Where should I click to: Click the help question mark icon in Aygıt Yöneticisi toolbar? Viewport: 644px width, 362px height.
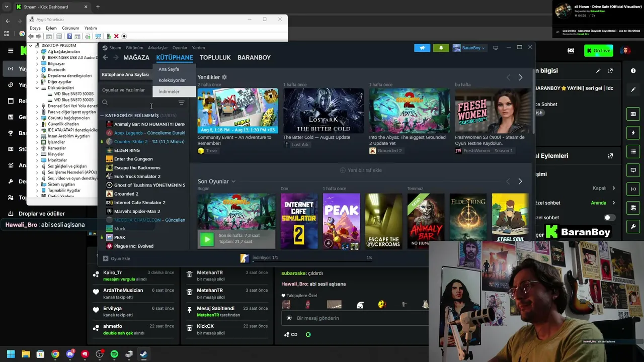69,36
